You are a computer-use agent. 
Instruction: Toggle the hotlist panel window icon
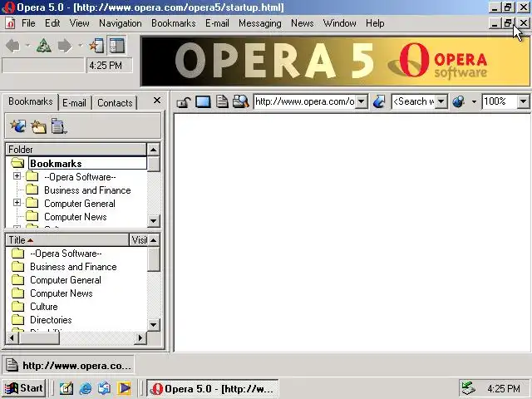coord(116,46)
